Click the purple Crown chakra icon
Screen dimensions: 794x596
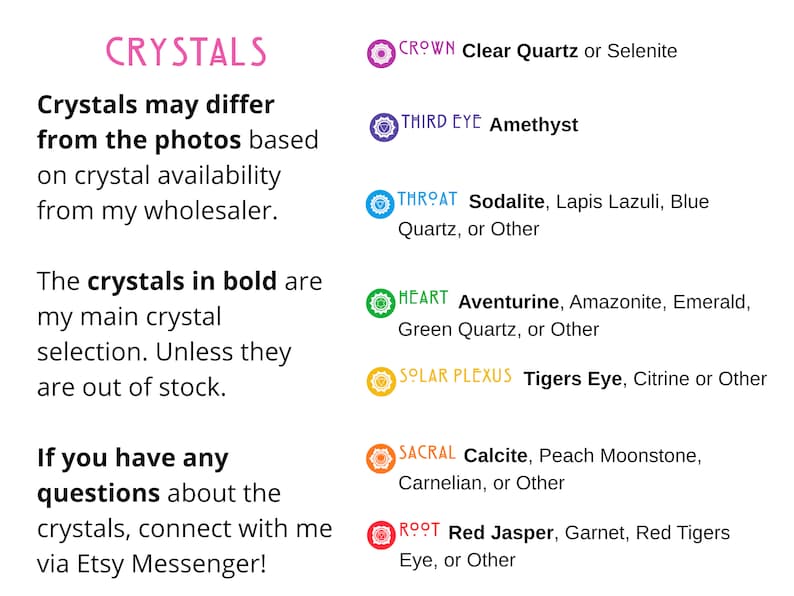point(381,53)
